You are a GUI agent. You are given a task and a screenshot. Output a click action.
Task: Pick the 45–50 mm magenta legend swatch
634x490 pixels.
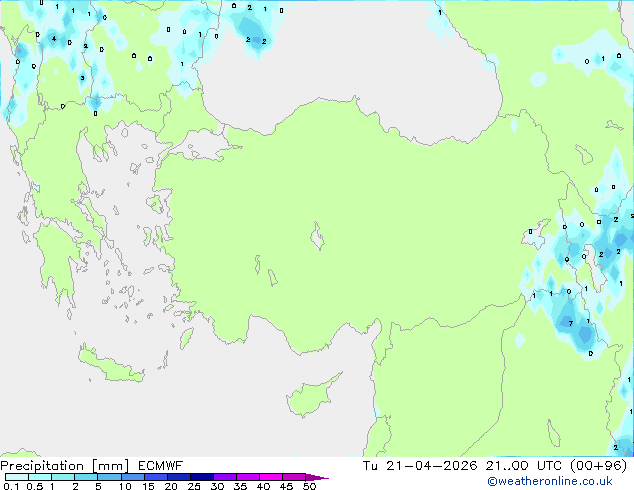[294, 477]
